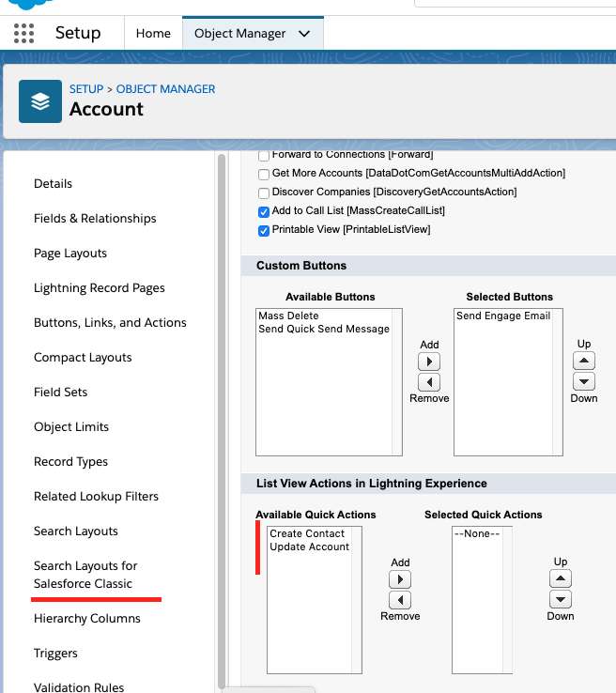Open Buttons, Links, and Actions

click(110, 323)
